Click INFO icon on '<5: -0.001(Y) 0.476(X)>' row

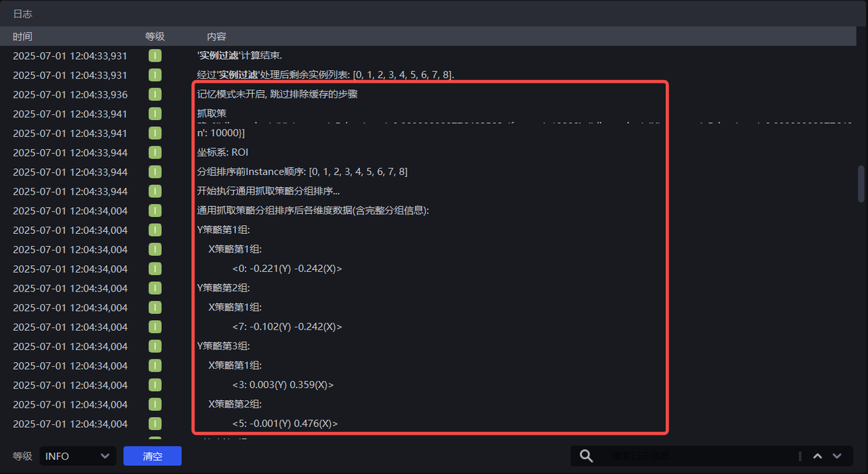155,424
